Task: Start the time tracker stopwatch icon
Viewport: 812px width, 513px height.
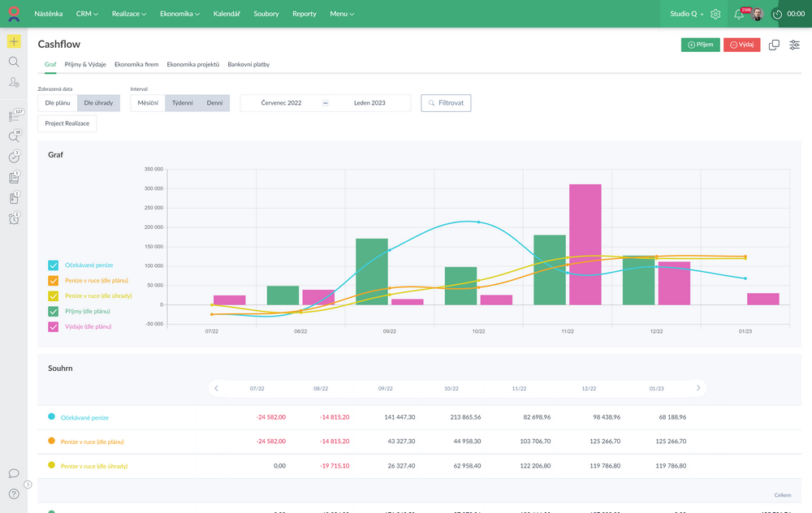Action: (777, 14)
